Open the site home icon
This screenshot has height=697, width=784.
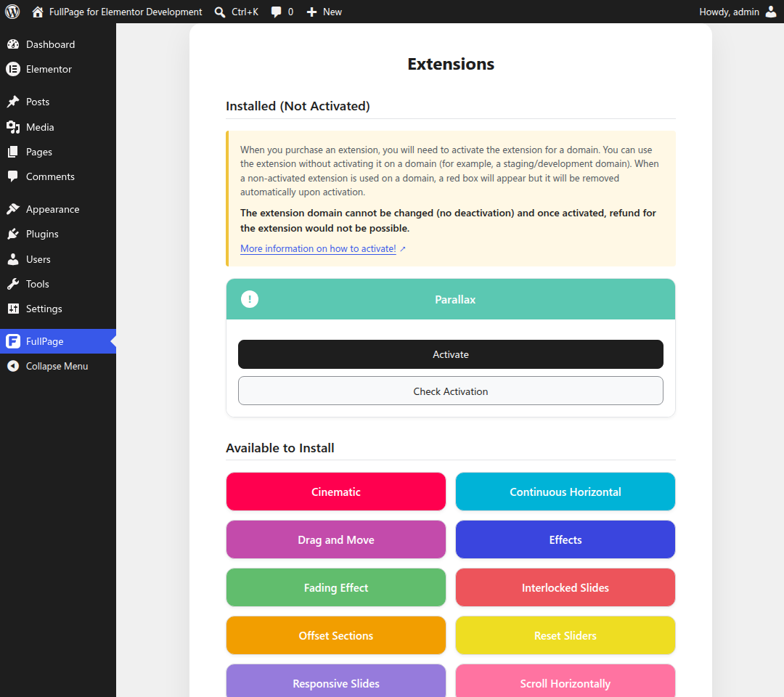38,12
